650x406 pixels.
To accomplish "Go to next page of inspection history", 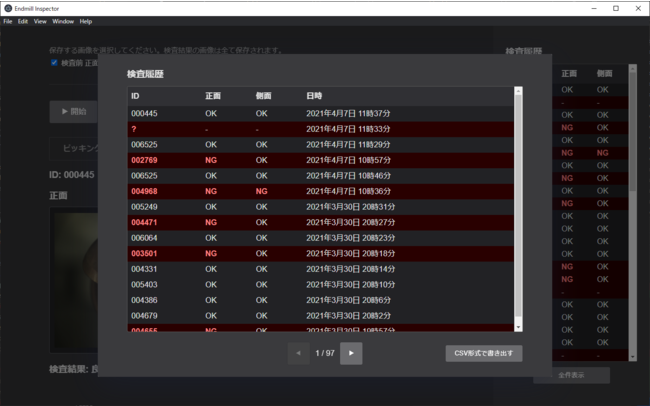I will click(351, 353).
